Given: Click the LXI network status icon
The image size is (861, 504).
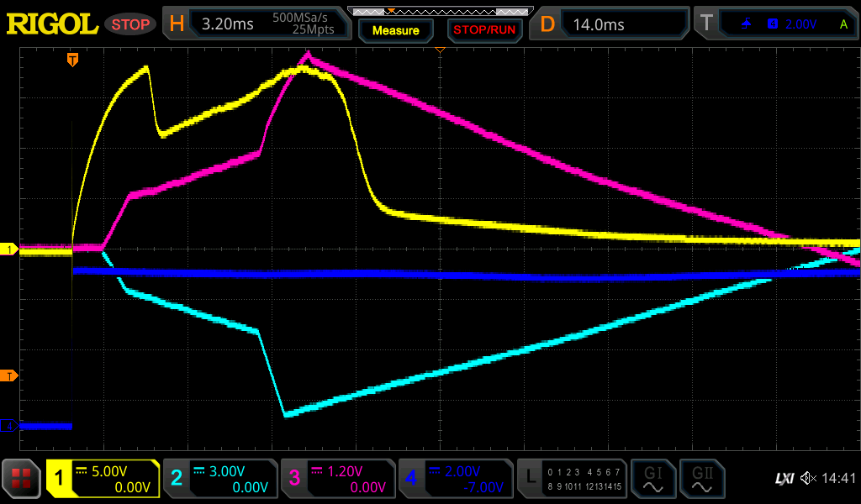Looking at the screenshot, I should tap(783, 479).
